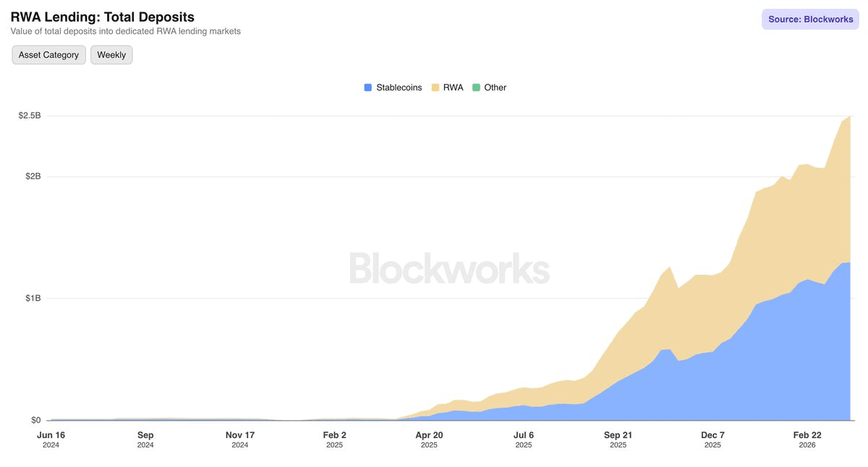Screen dimensions: 868x467
Task: Click the Blockworks watermark logo
Action: pos(449,268)
